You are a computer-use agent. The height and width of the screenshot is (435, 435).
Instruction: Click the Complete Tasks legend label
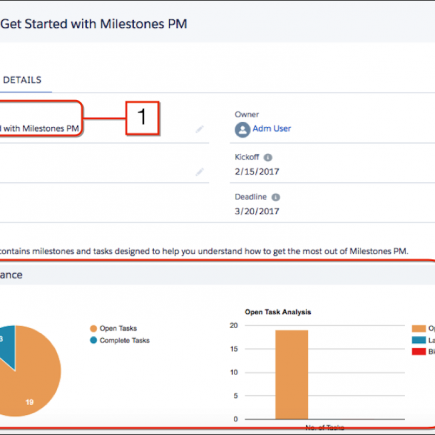125,340
